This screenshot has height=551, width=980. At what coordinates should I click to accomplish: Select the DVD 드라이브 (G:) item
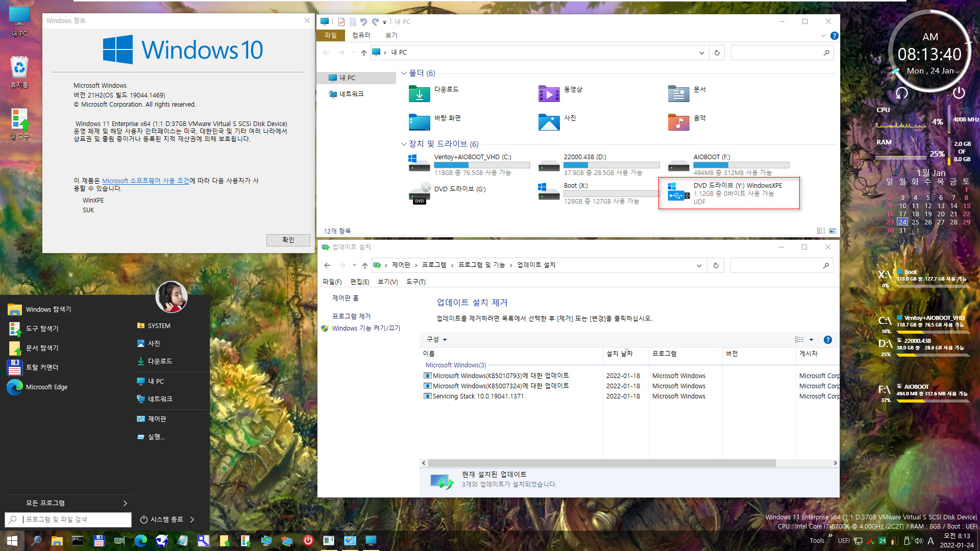pyautogui.click(x=447, y=193)
